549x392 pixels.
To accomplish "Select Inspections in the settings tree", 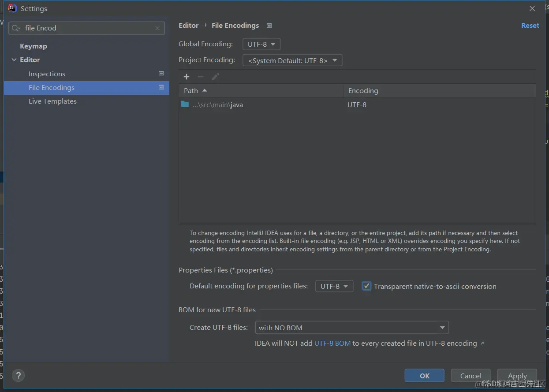I will point(47,74).
